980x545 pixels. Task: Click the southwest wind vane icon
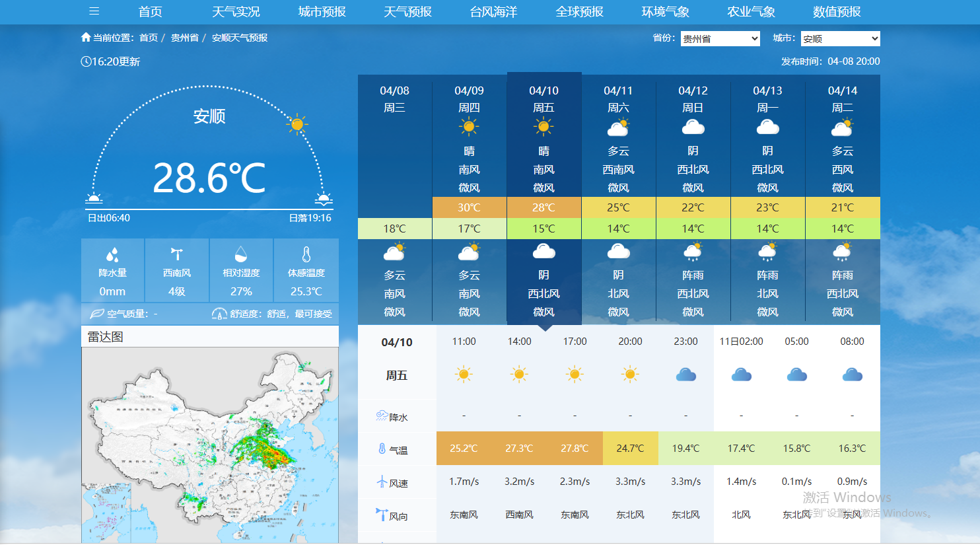pyautogui.click(x=176, y=254)
